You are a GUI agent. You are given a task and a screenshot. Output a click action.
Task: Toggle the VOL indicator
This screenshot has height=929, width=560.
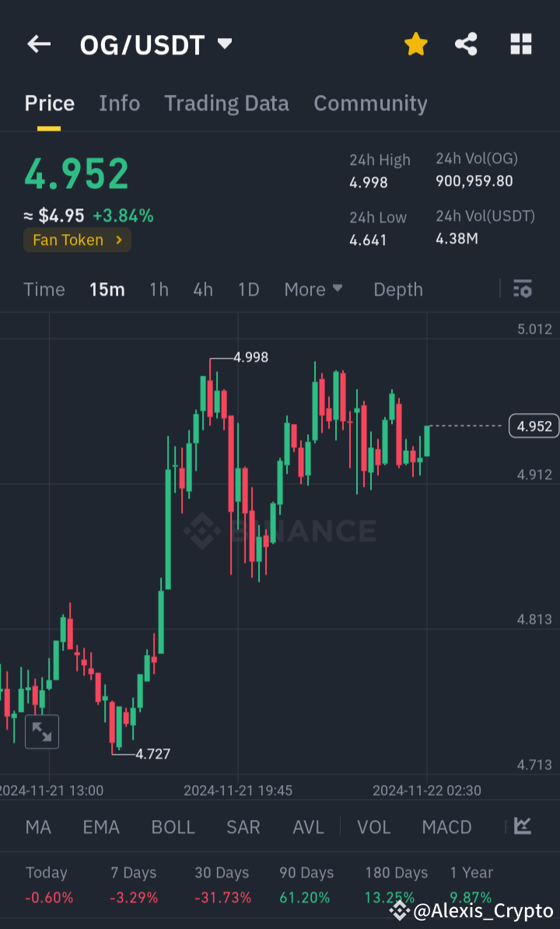click(373, 826)
